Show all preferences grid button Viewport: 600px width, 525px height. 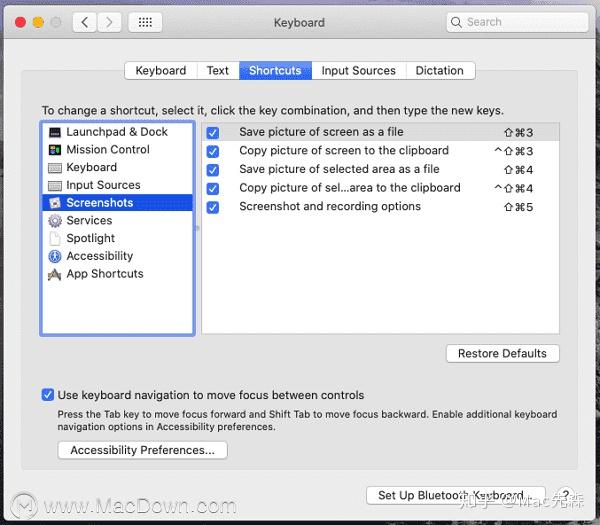[145, 22]
